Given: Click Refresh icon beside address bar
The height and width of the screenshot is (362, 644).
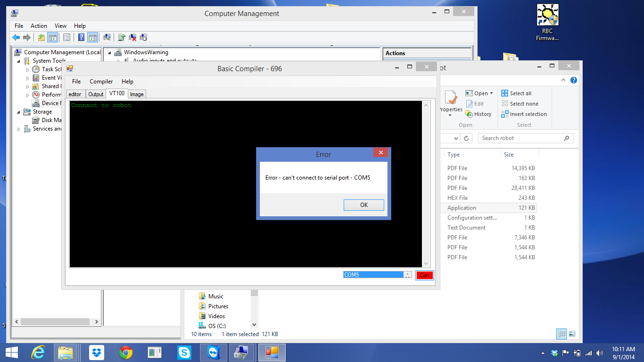Looking at the screenshot, I should click(x=466, y=138).
